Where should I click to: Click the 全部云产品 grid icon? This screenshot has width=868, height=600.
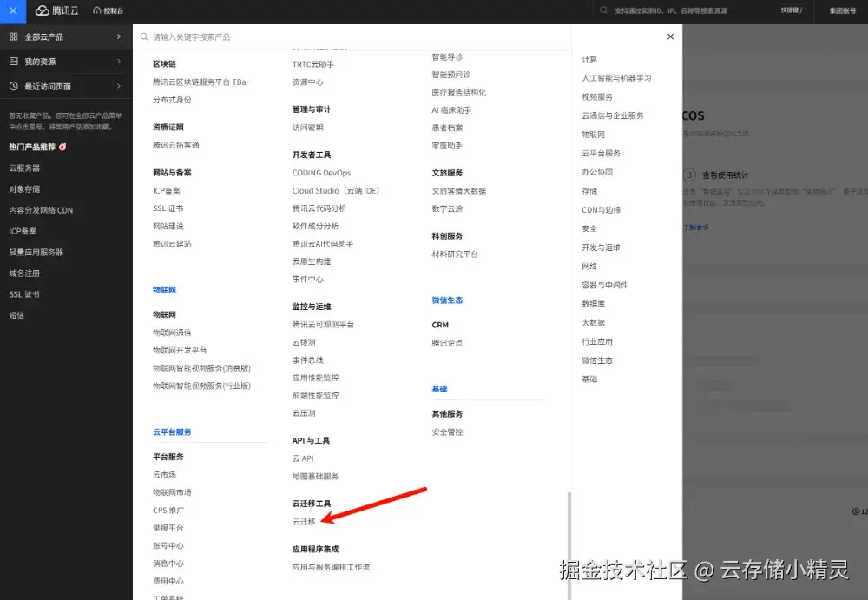[13, 36]
